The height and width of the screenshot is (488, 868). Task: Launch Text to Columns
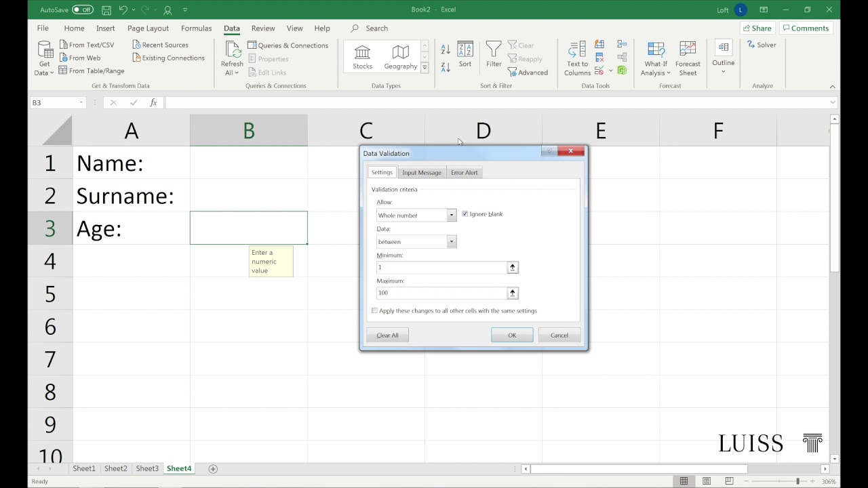coord(577,58)
